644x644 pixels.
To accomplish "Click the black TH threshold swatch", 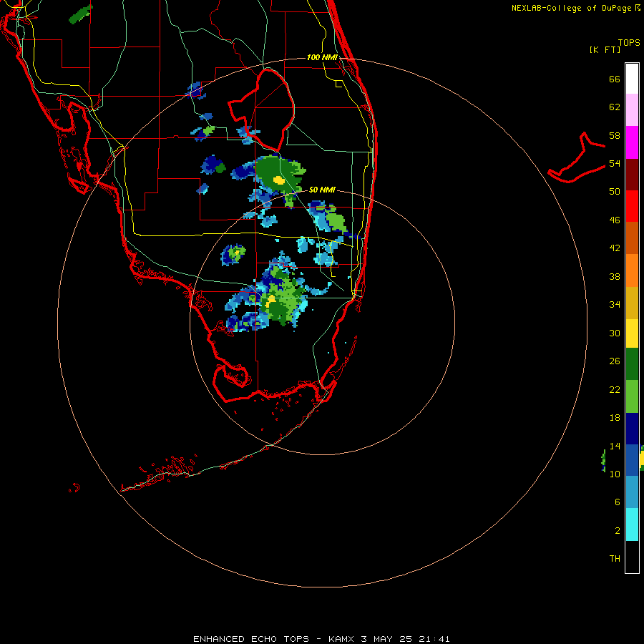I will tap(632, 557).
